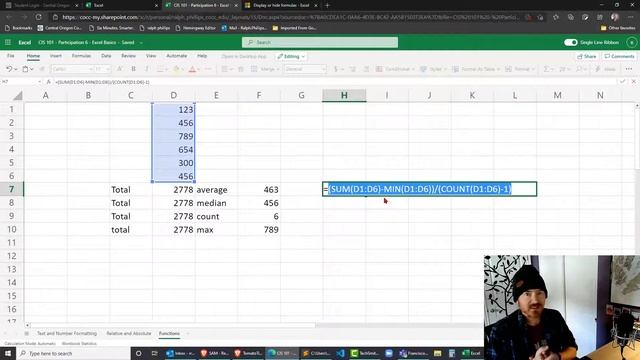Viewport: 640px width, 360px height.
Task: Select the Format Painter icon
Action: (41, 69)
